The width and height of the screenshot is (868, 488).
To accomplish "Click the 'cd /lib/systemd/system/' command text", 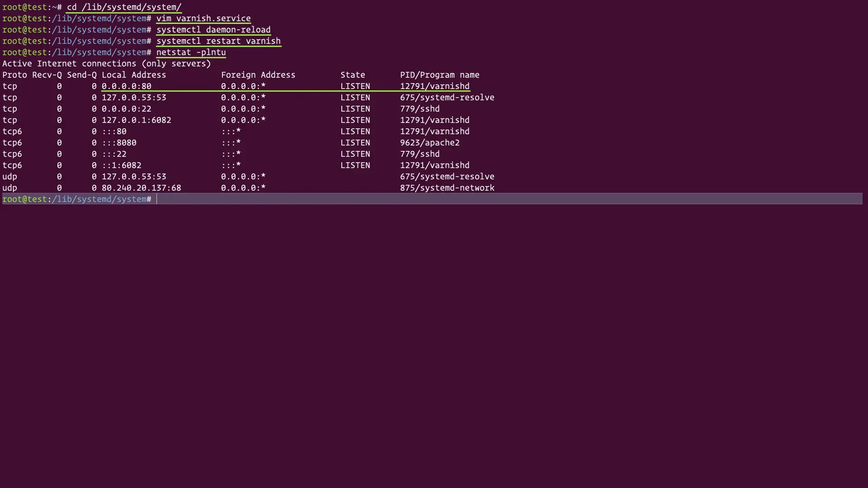I will tap(124, 7).
